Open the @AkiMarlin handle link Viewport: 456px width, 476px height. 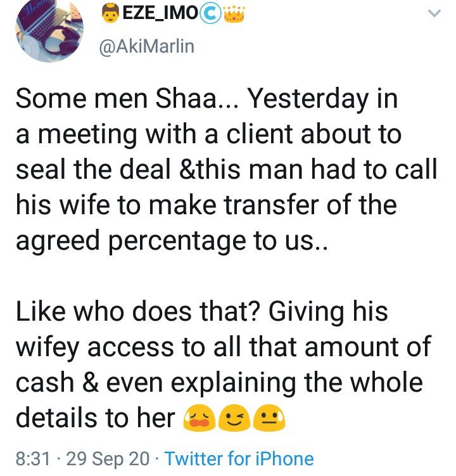tap(147, 46)
